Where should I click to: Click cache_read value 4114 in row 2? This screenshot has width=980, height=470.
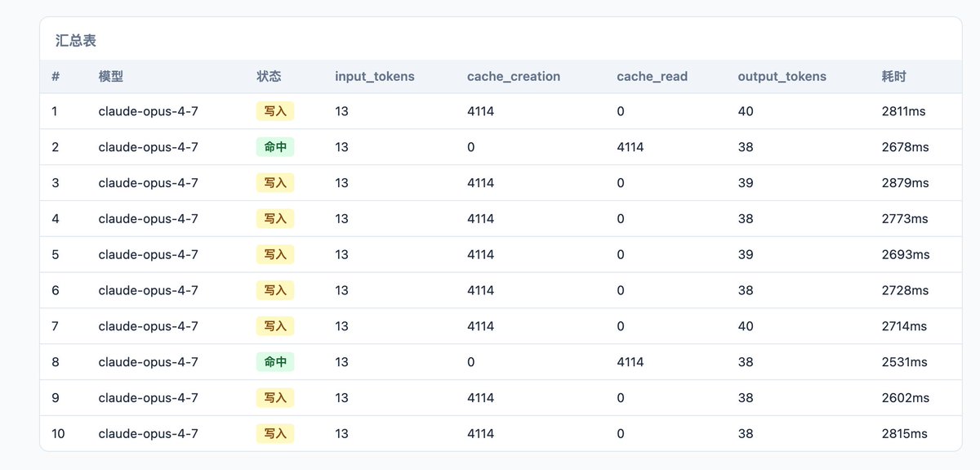pyautogui.click(x=630, y=147)
